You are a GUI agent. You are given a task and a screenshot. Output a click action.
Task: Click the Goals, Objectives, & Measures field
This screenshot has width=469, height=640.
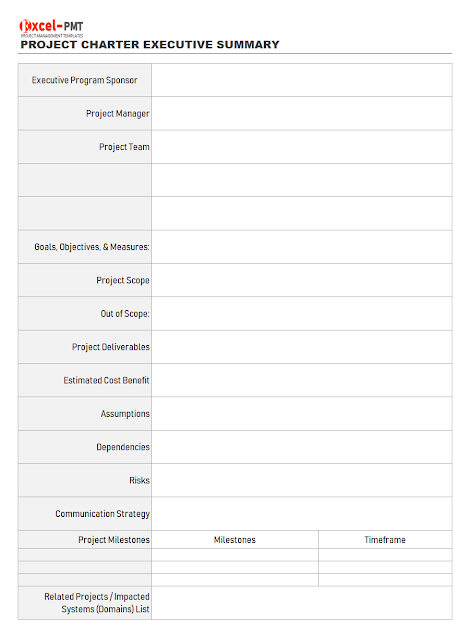pos(302,247)
